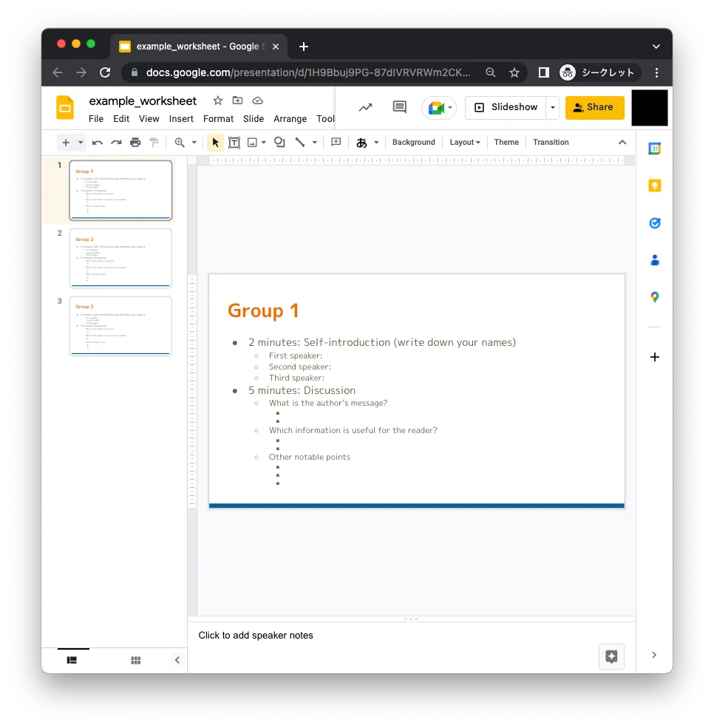This screenshot has height=728, width=714.
Task: Open the Insert menu
Action: click(x=181, y=119)
